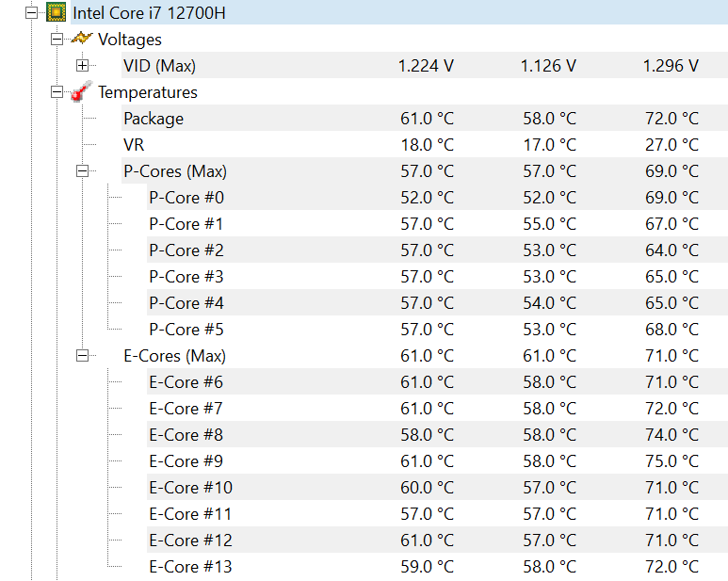Select the E-Core #6 row
Viewport: 728px width, 581px height.
pyautogui.click(x=437, y=382)
